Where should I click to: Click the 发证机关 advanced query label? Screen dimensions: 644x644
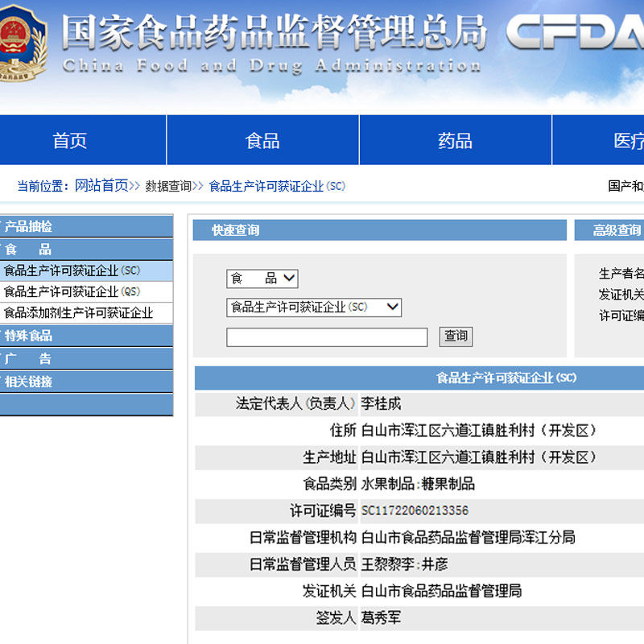(621, 295)
